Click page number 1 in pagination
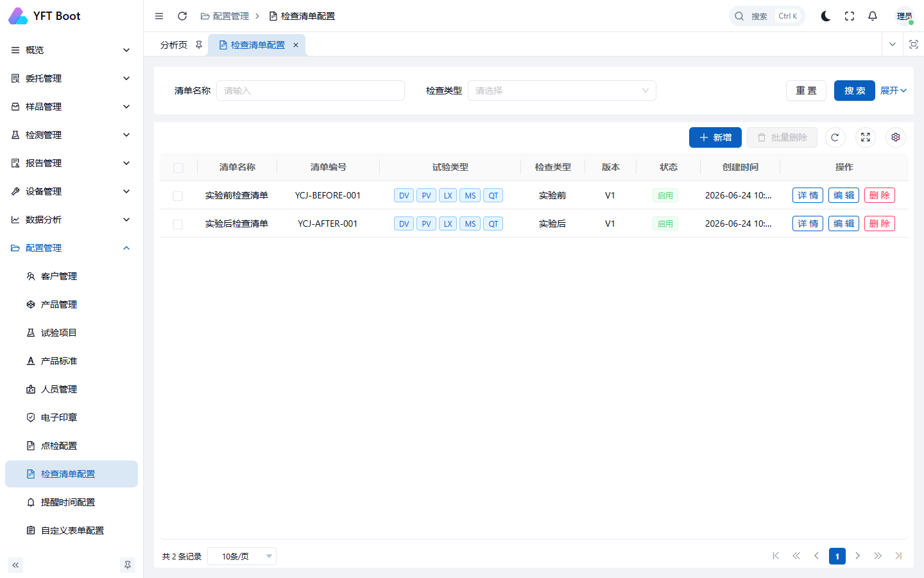This screenshot has height=578, width=924. (x=837, y=556)
